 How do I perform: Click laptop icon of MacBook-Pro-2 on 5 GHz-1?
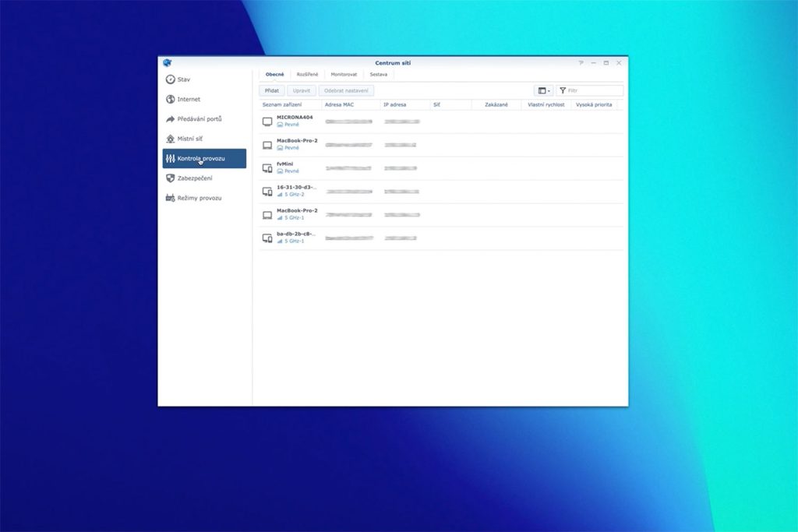click(x=267, y=215)
